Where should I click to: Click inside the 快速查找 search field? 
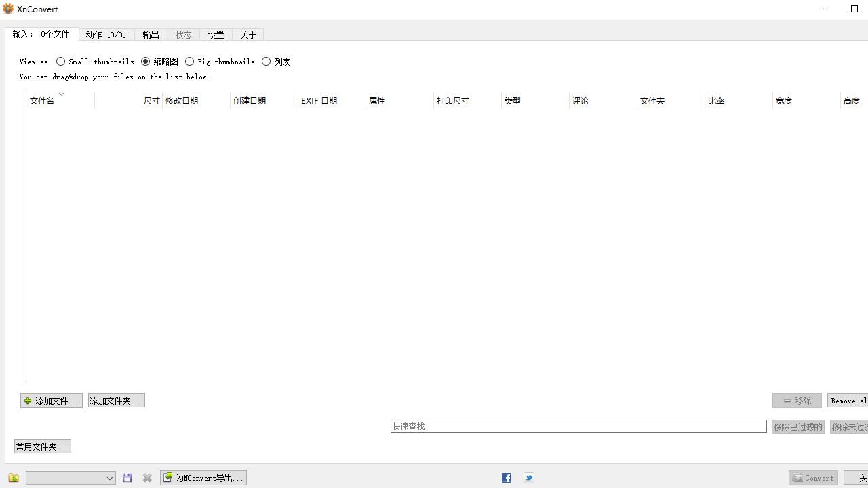[579, 426]
